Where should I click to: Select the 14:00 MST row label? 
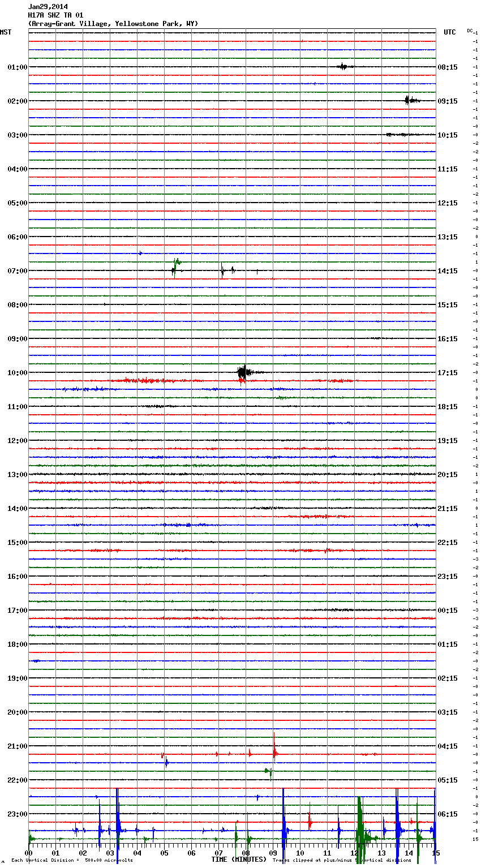[18, 509]
